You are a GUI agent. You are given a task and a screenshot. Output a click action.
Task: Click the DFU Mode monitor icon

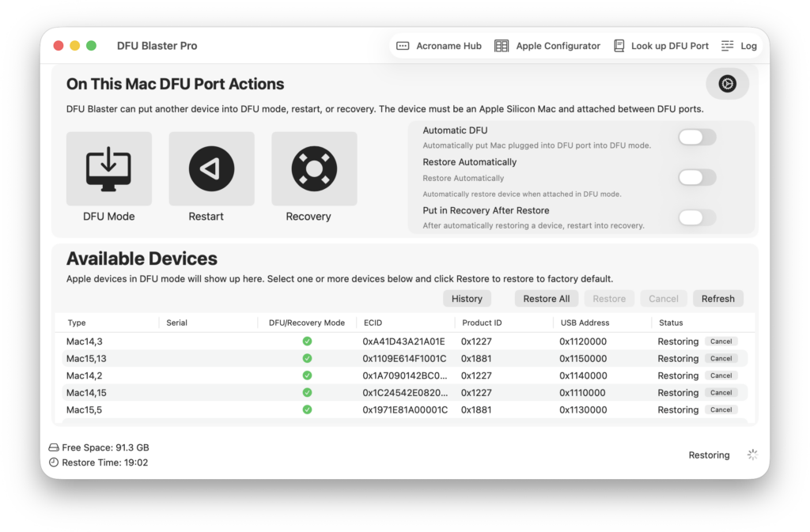point(108,168)
